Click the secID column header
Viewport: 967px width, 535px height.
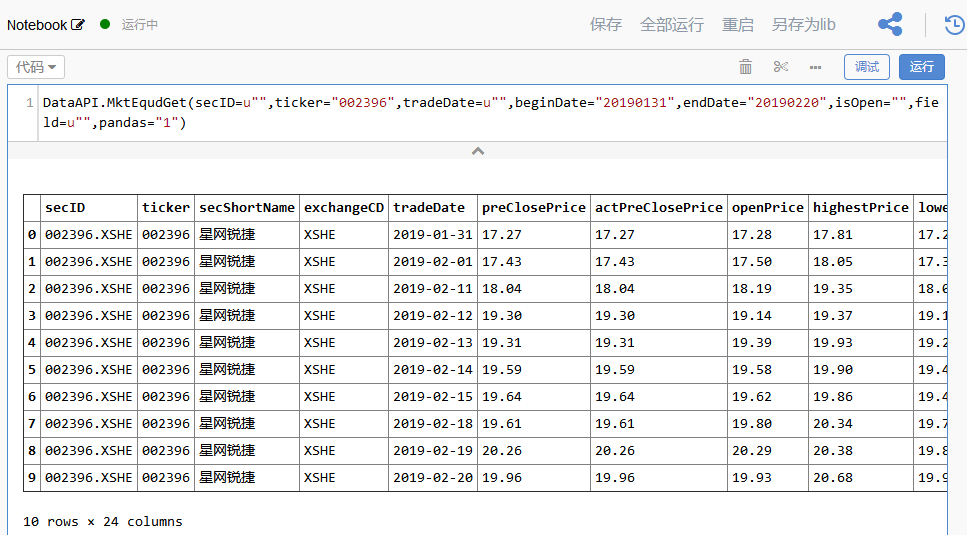(x=89, y=208)
